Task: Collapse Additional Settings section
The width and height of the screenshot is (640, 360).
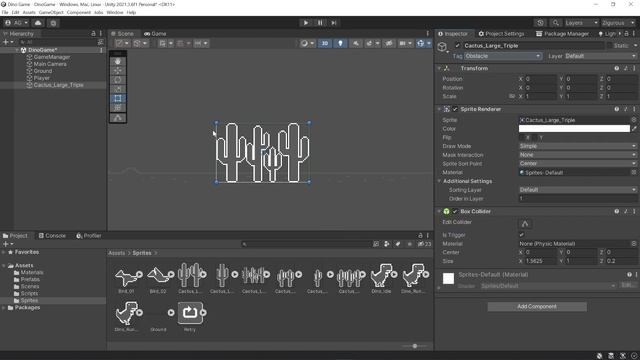Action: [x=440, y=181]
